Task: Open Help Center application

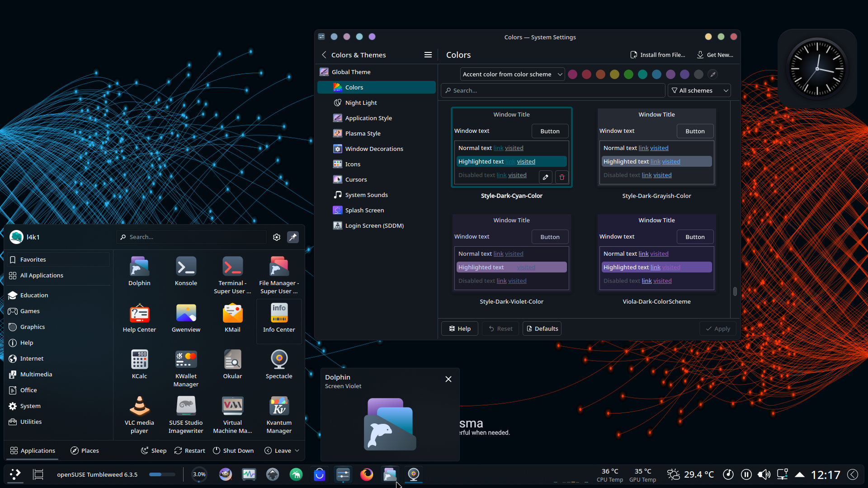Action: click(139, 318)
